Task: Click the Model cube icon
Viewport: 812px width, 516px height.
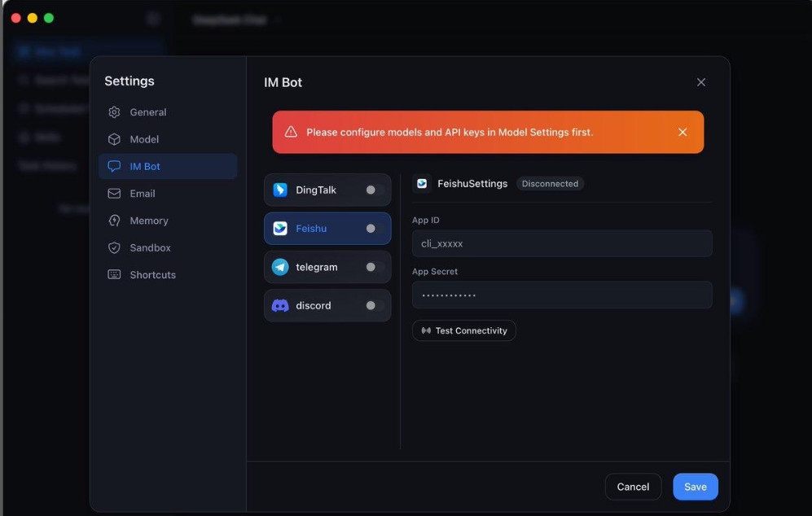Action: 114,139
